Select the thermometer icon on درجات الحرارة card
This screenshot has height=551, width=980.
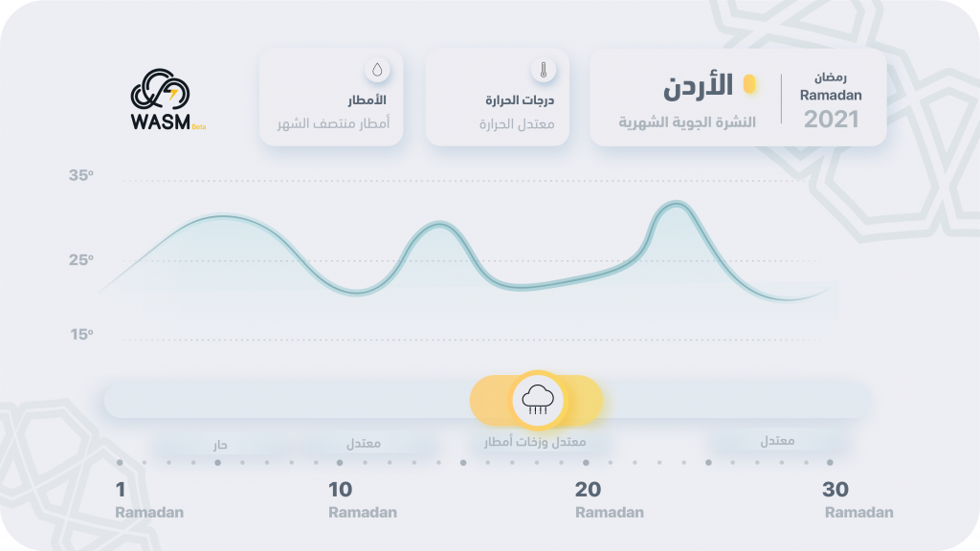pos(544,70)
